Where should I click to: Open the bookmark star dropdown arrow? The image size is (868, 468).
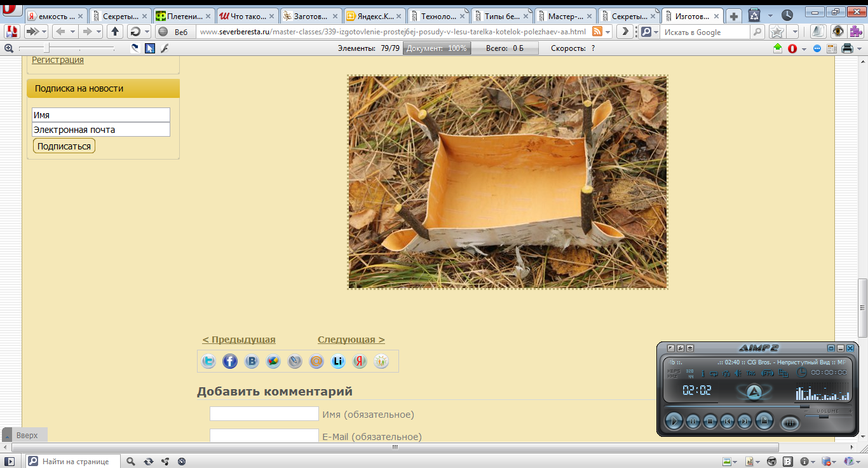click(795, 31)
